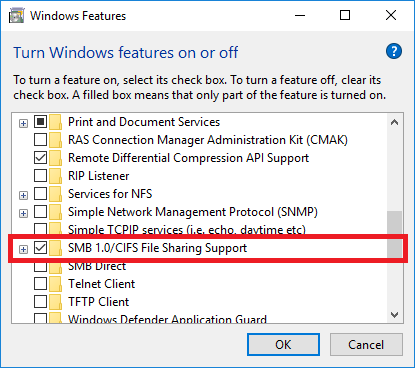Viewport: 418px width, 371px height.
Task: Click the scrollbar up arrow
Action: 395,122
